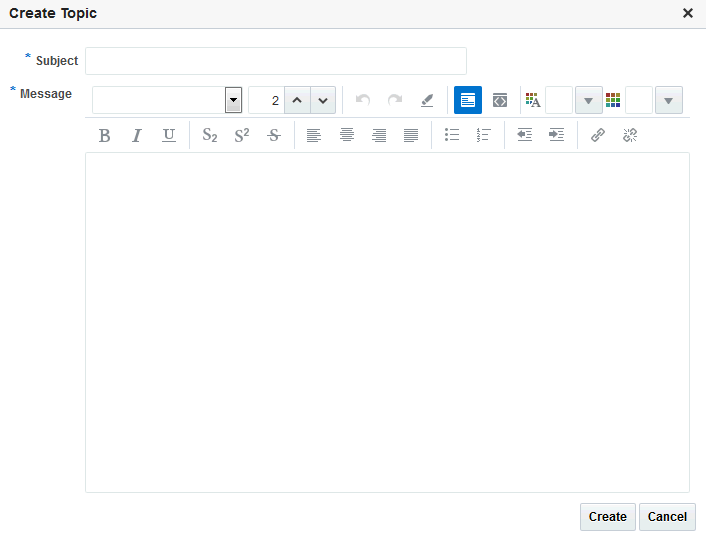This screenshot has height=538, width=706.
Task: Toggle italic formatting
Action: [137, 135]
